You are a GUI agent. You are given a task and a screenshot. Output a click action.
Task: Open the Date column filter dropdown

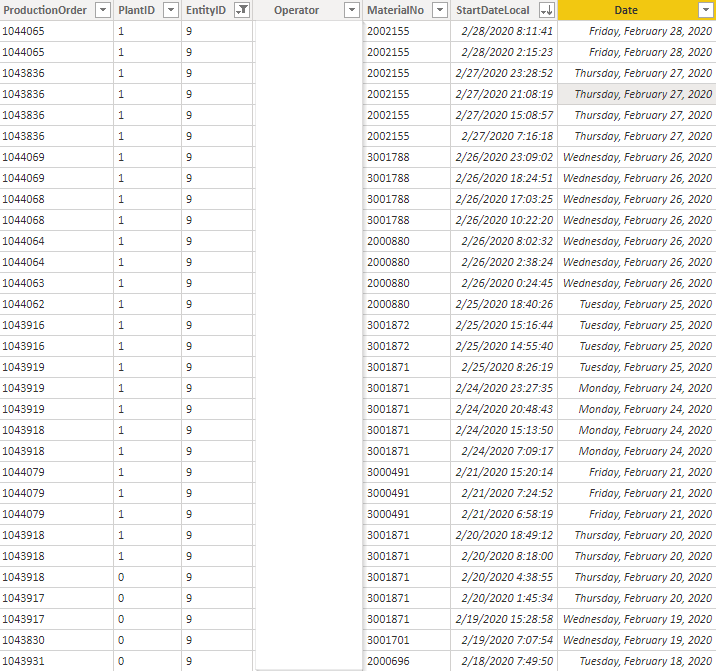(x=706, y=10)
